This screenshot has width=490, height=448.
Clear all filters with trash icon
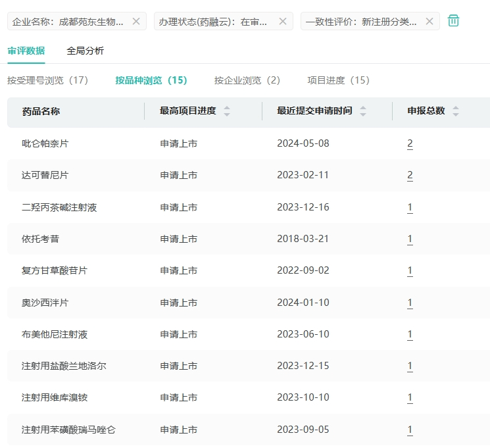[454, 21]
